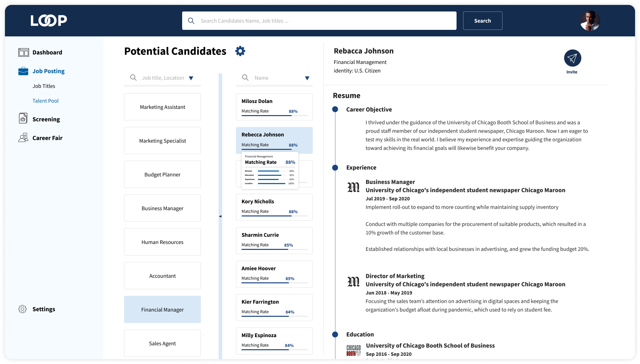Collapse the job list panel arrow
This screenshot has height=364, width=640.
point(220,216)
